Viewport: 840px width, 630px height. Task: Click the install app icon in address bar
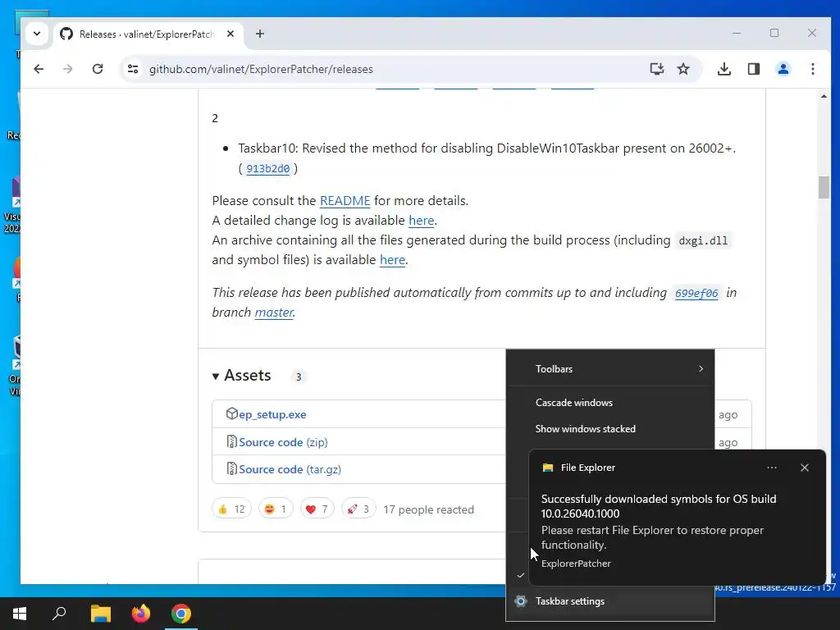pyautogui.click(x=657, y=69)
